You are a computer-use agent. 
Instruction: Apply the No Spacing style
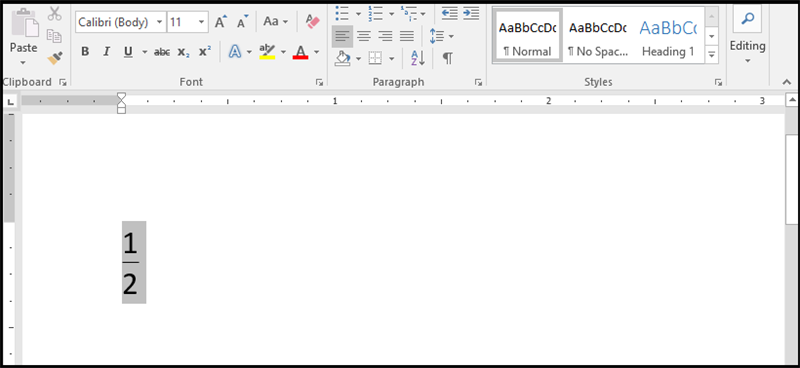tap(597, 36)
